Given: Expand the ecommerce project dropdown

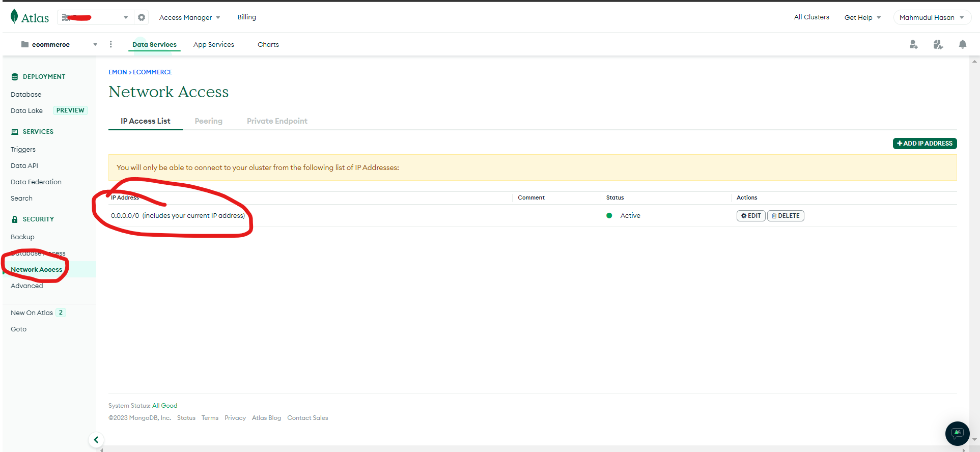Looking at the screenshot, I should coord(95,44).
